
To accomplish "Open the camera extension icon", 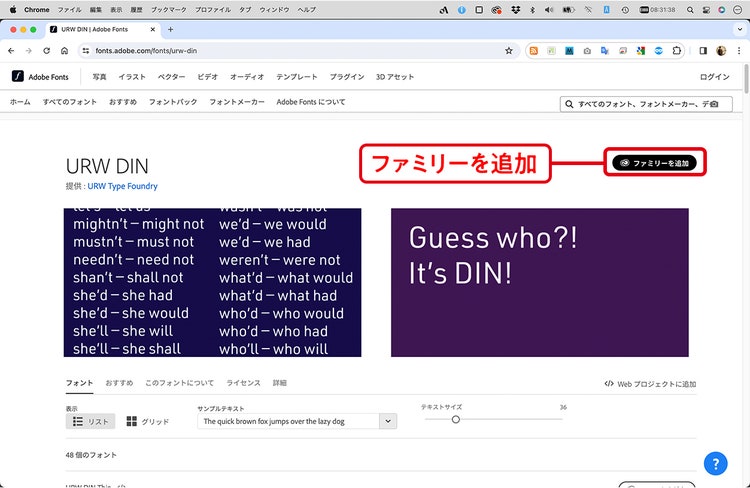I will (587, 51).
